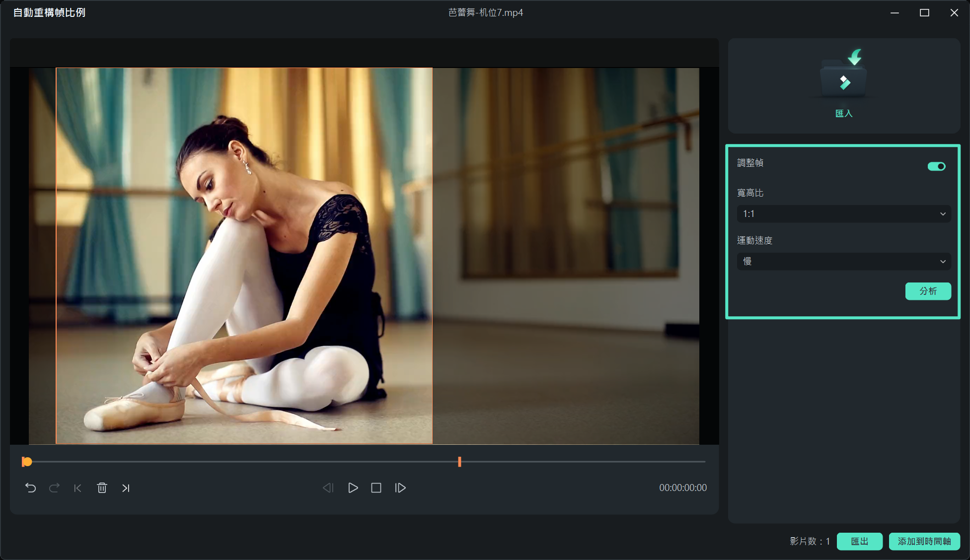Image resolution: width=970 pixels, height=560 pixels.
Task: Click 添加到時間軸 button
Action: point(924,541)
